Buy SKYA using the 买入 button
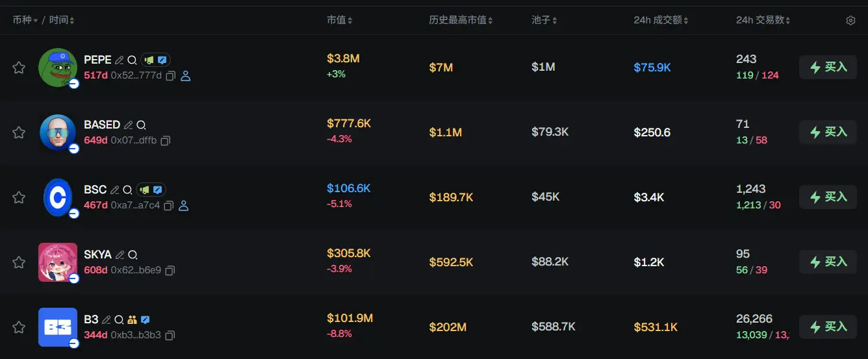The image size is (868, 359). (x=828, y=262)
